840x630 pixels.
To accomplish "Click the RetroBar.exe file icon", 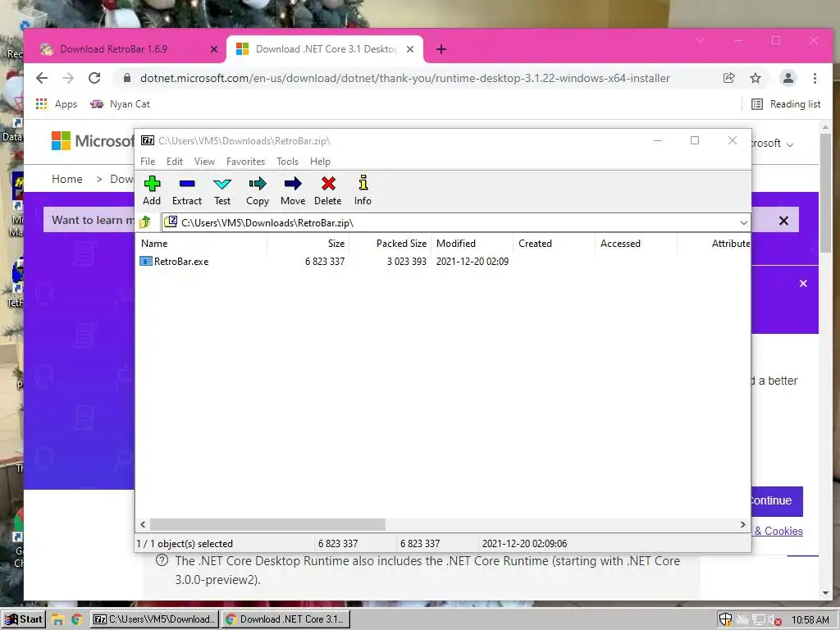I will point(146,262).
